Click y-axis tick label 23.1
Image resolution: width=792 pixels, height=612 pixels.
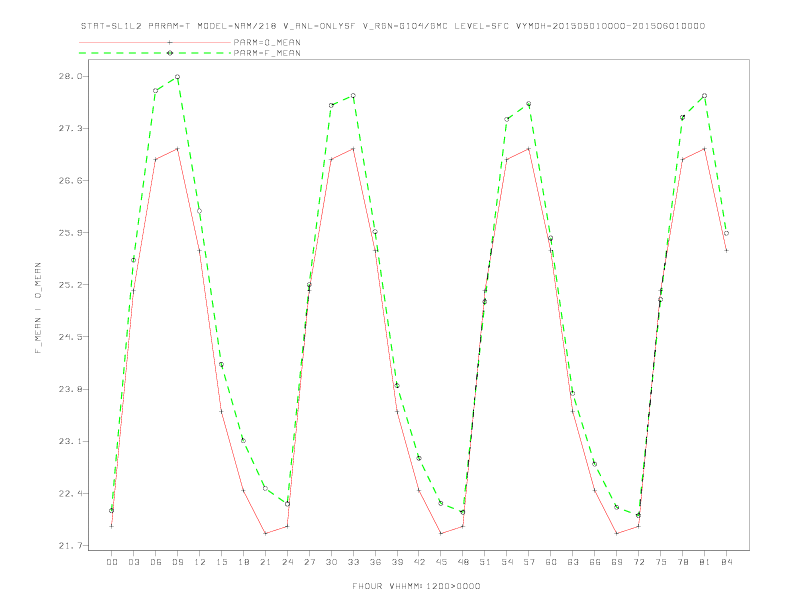[x=70, y=441]
